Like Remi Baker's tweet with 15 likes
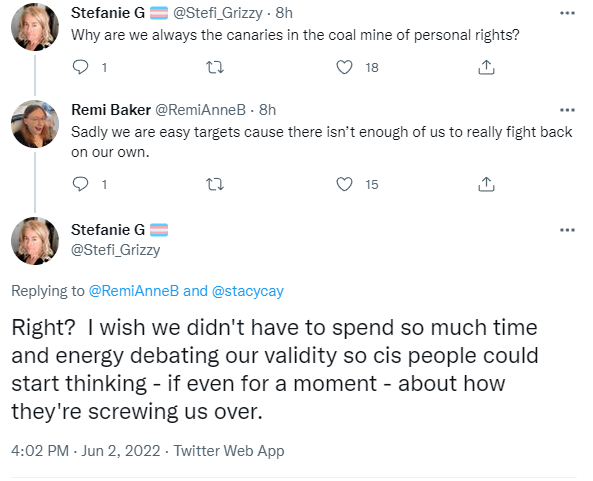593x481 pixels. tap(344, 184)
